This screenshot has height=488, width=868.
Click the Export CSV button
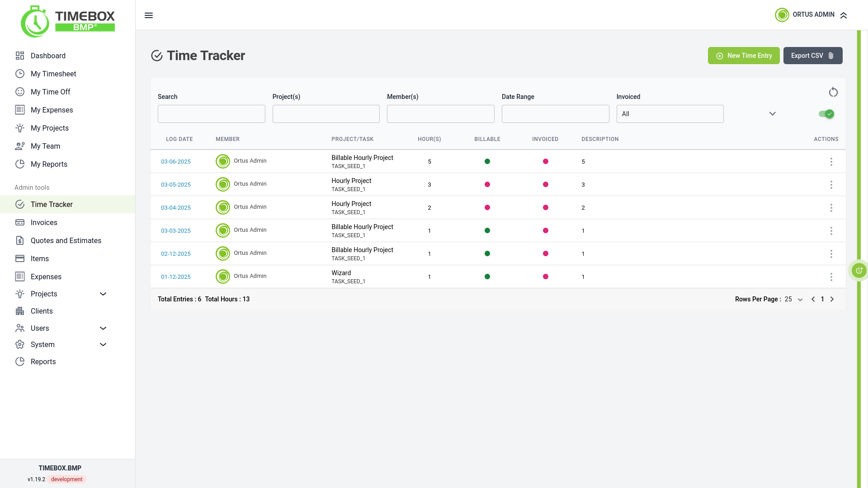[x=813, y=56]
